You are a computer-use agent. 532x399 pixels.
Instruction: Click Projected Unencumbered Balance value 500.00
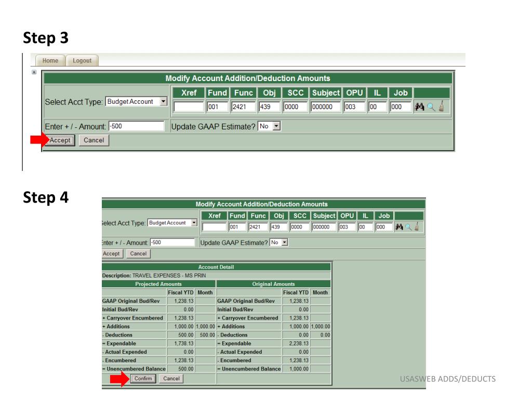pos(186,369)
